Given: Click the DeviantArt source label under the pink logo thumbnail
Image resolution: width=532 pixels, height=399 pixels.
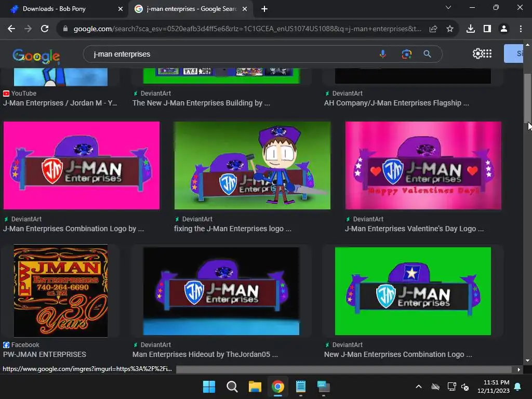Looking at the screenshot, I should [26, 219].
